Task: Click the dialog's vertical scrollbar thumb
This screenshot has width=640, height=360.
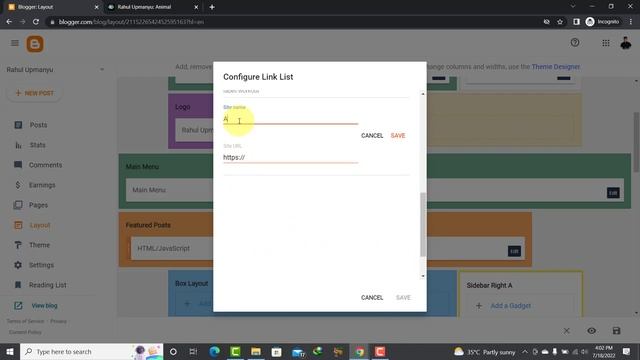Action: [x=423, y=224]
